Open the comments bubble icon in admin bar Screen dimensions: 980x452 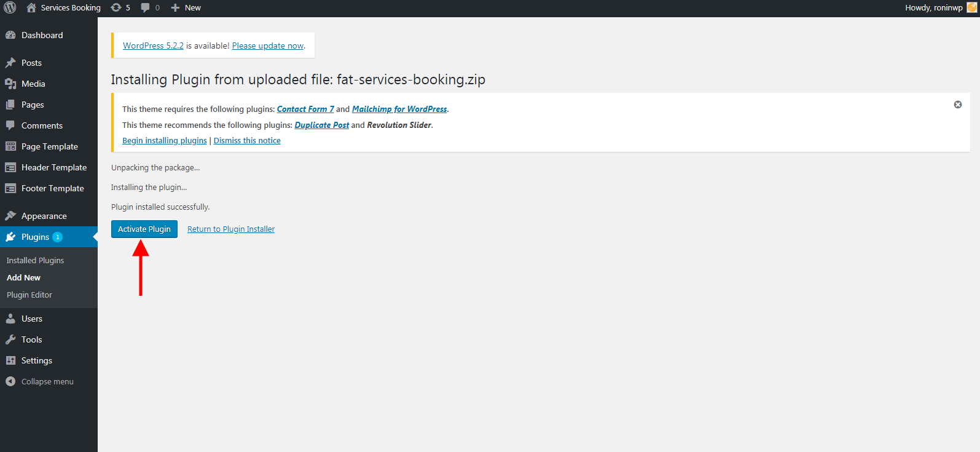145,7
